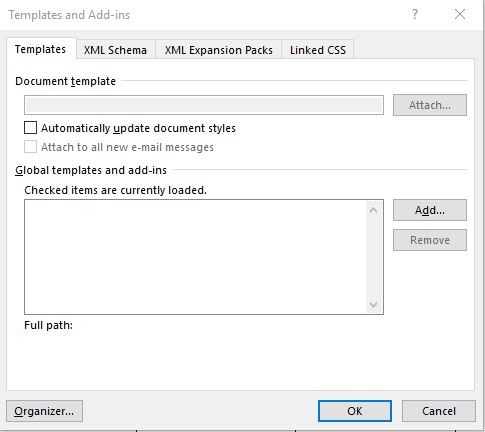485x432 pixels.
Task: Click inside the global templates list box
Action: 195,257
